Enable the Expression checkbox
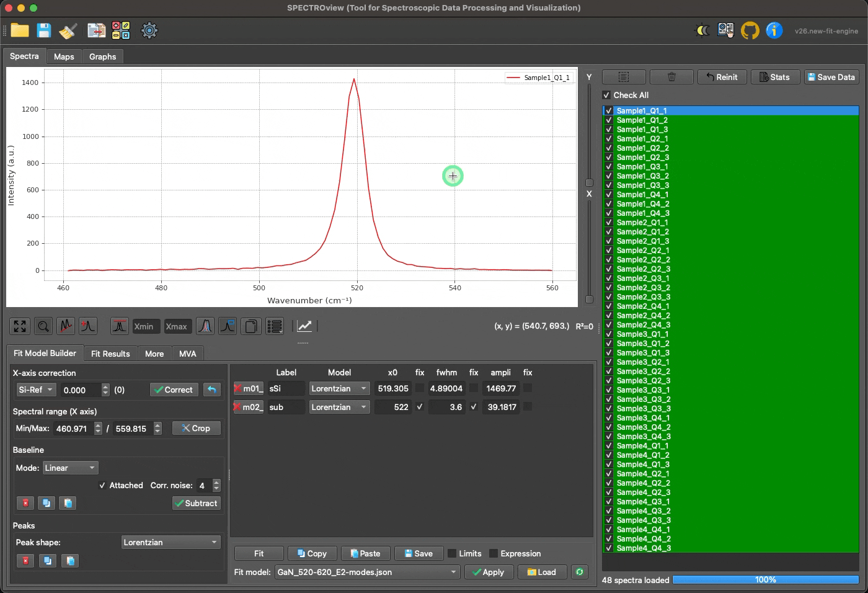Image resolution: width=868 pixels, height=593 pixels. [x=494, y=553]
